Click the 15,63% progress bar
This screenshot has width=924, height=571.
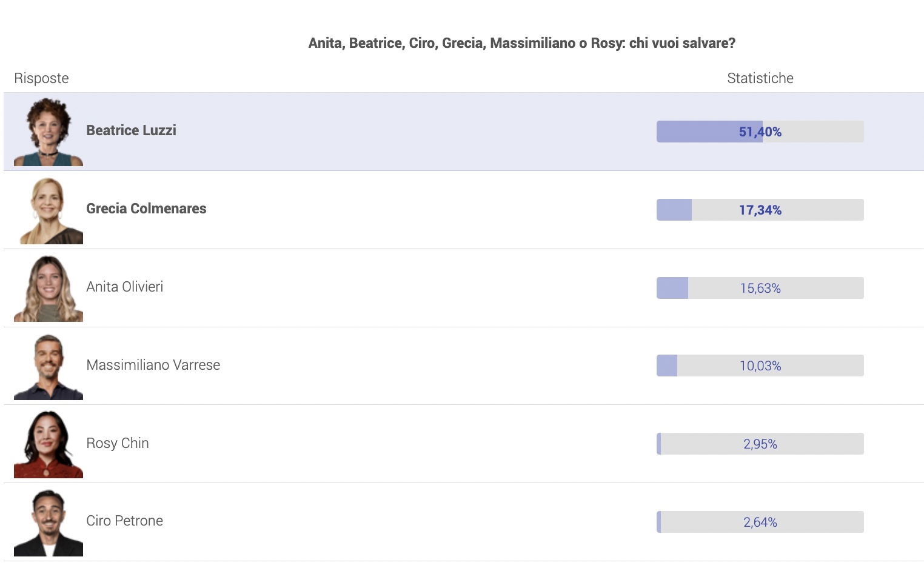click(x=760, y=288)
